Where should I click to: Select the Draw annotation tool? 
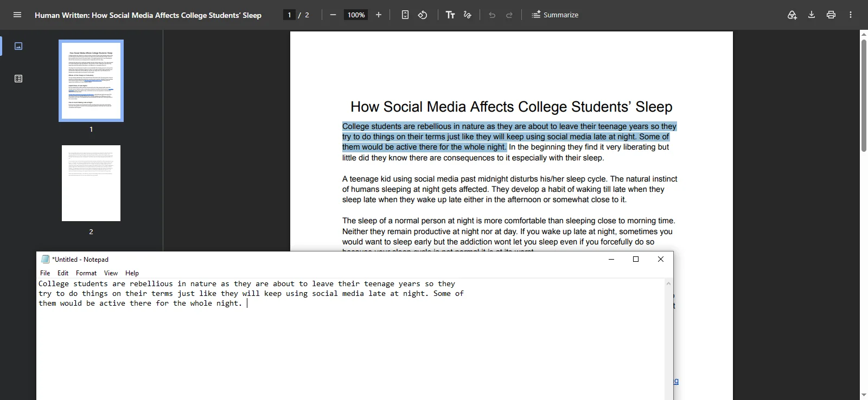[x=468, y=15]
